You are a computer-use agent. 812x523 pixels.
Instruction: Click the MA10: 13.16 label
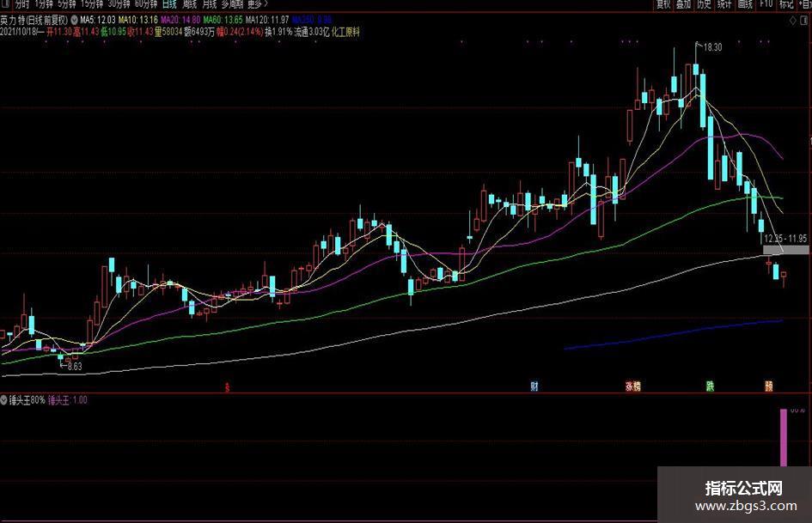tap(137, 21)
